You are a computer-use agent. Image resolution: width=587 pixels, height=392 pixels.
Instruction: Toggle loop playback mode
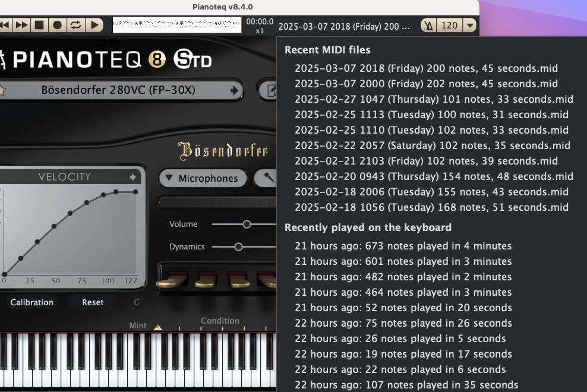pos(75,25)
